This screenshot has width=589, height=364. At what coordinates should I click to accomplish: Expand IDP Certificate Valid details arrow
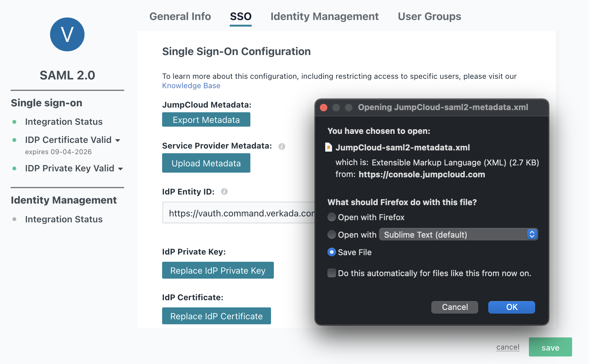pyautogui.click(x=118, y=140)
